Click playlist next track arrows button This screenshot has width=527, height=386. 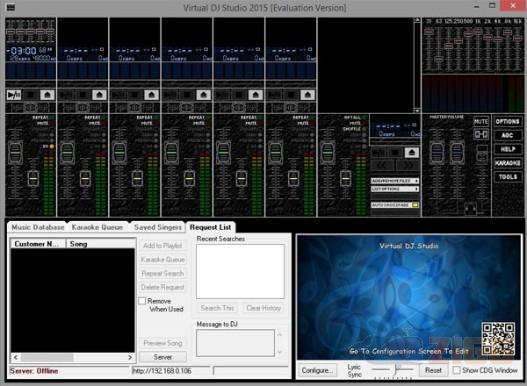point(408,166)
